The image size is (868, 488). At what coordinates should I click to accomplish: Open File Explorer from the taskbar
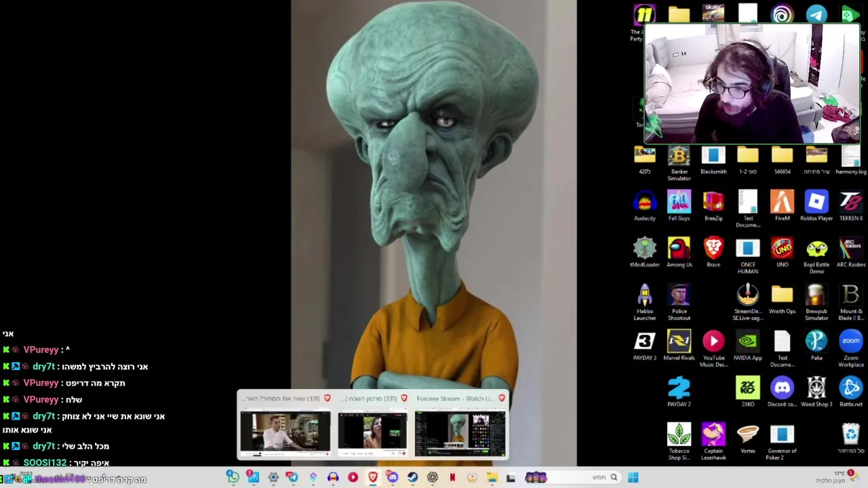click(492, 477)
